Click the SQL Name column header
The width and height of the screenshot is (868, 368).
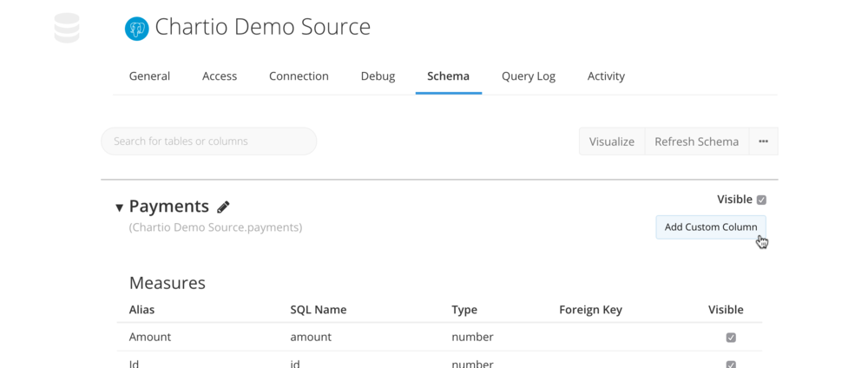319,309
